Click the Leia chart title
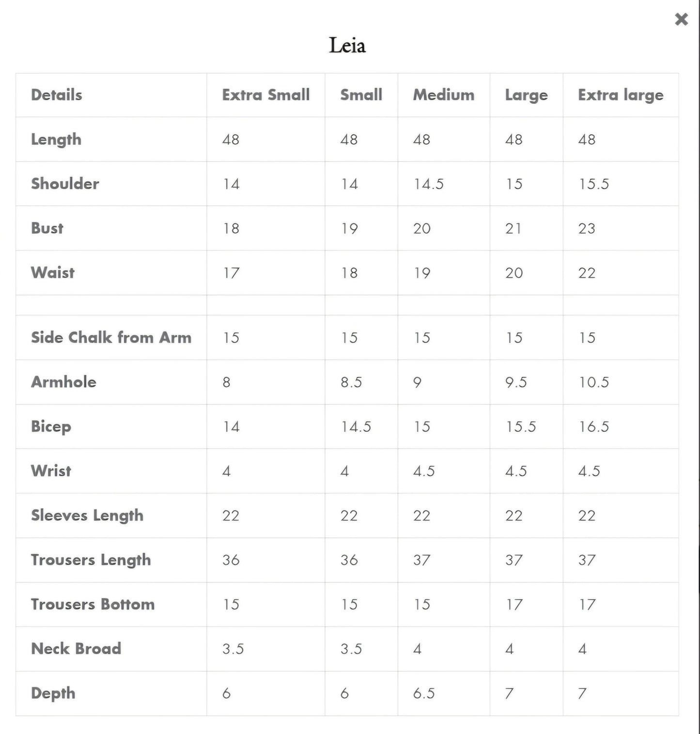 [x=347, y=46]
